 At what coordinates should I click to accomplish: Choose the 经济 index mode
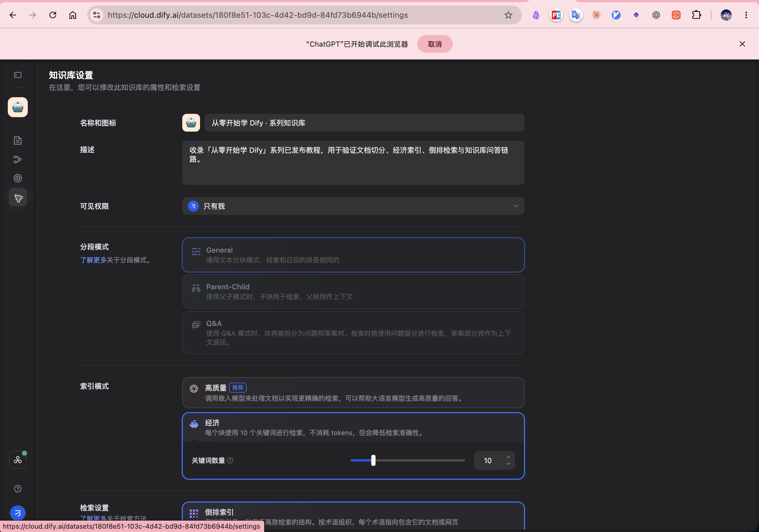click(353, 428)
